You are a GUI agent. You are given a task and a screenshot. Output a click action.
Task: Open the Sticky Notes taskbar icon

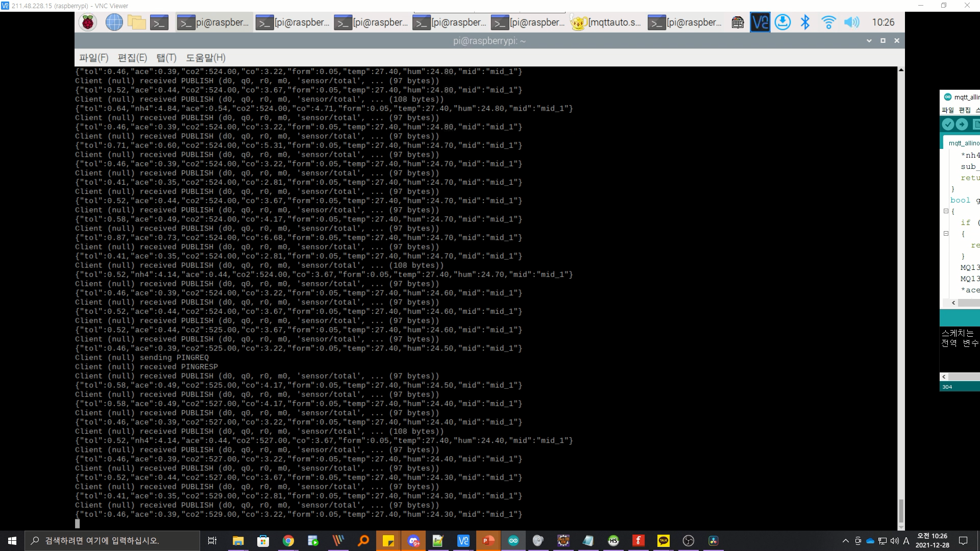click(388, 541)
